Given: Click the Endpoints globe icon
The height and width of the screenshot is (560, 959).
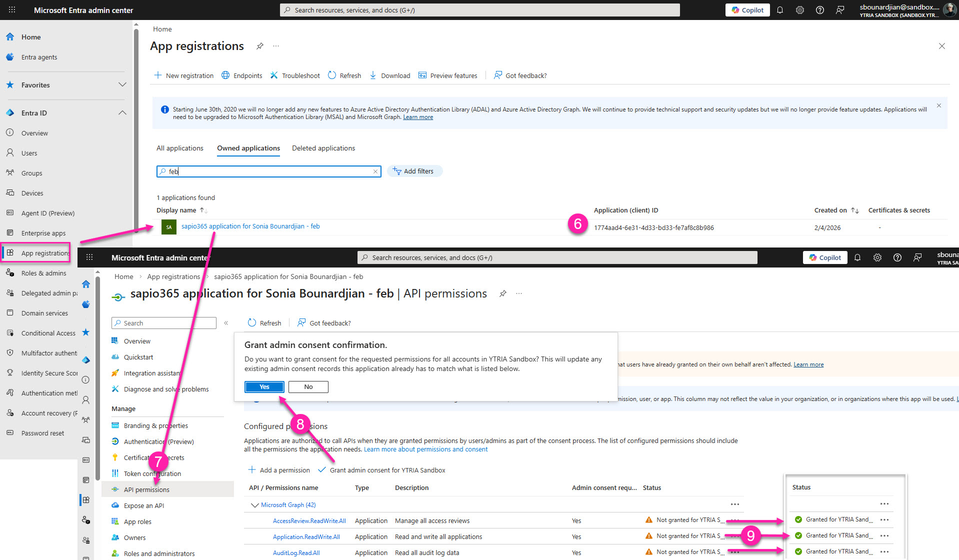Looking at the screenshot, I should point(225,75).
